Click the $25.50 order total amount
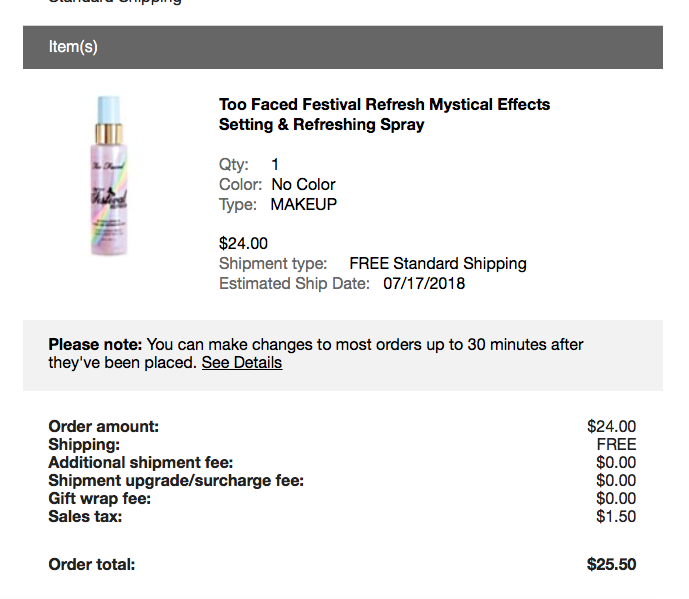The height and width of the screenshot is (599, 689). click(611, 565)
